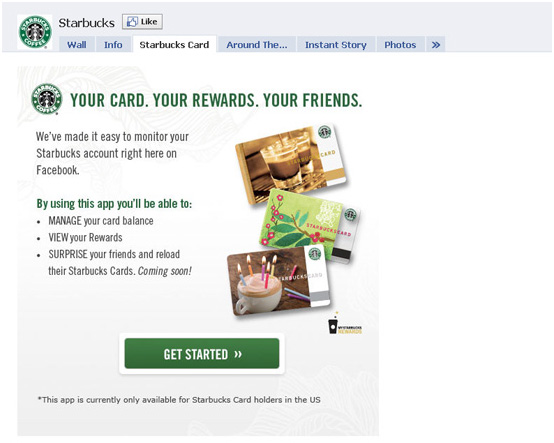Click the espresso shots Starbucks card image
554x443 pixels.
[291, 164]
